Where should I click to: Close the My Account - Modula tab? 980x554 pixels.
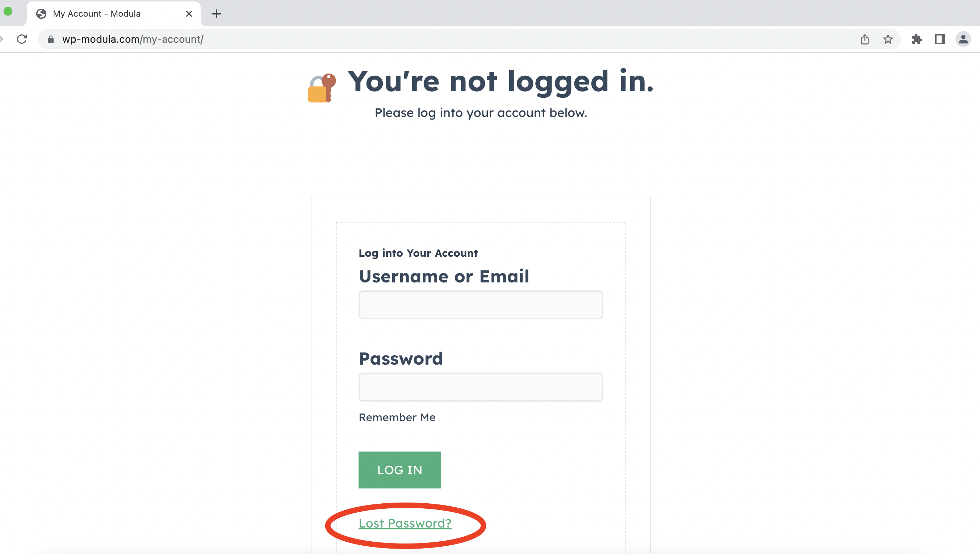click(189, 14)
